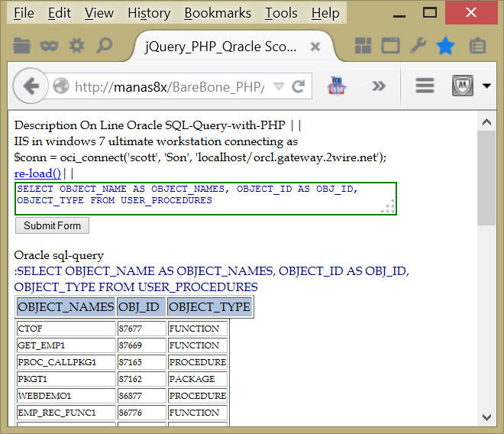Open the tab groups grid icon
This screenshot has width=504, height=434.
click(363, 45)
